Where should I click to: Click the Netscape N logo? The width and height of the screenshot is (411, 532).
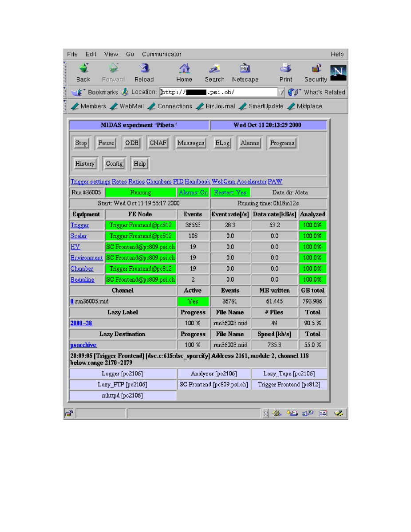tap(338, 73)
